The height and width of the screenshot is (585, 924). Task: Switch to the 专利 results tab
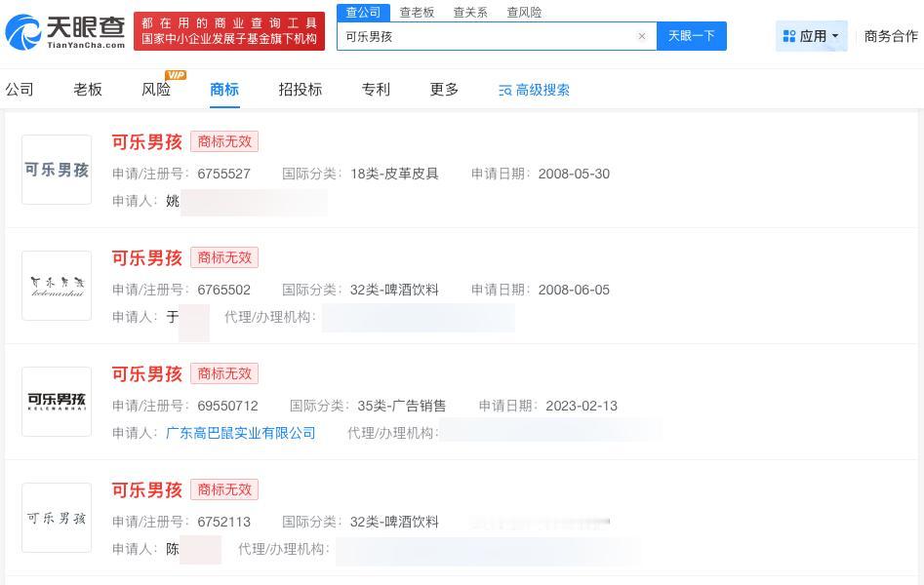coord(376,90)
